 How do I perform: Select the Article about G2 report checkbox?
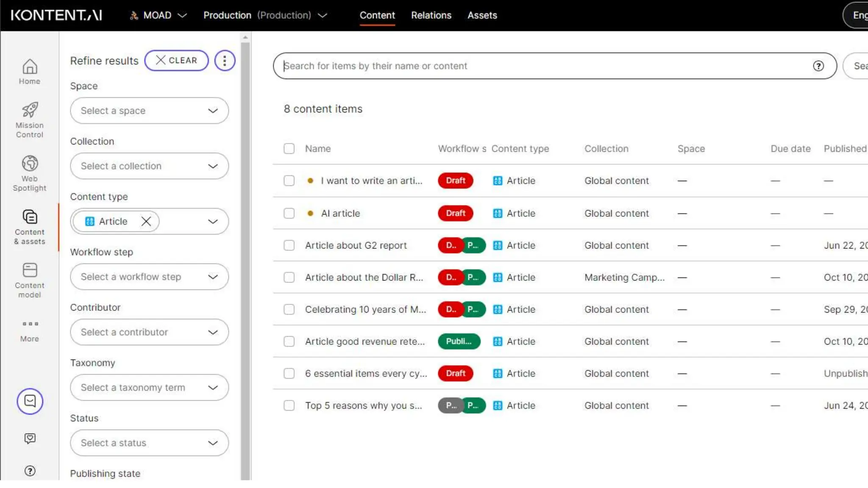pyautogui.click(x=289, y=245)
